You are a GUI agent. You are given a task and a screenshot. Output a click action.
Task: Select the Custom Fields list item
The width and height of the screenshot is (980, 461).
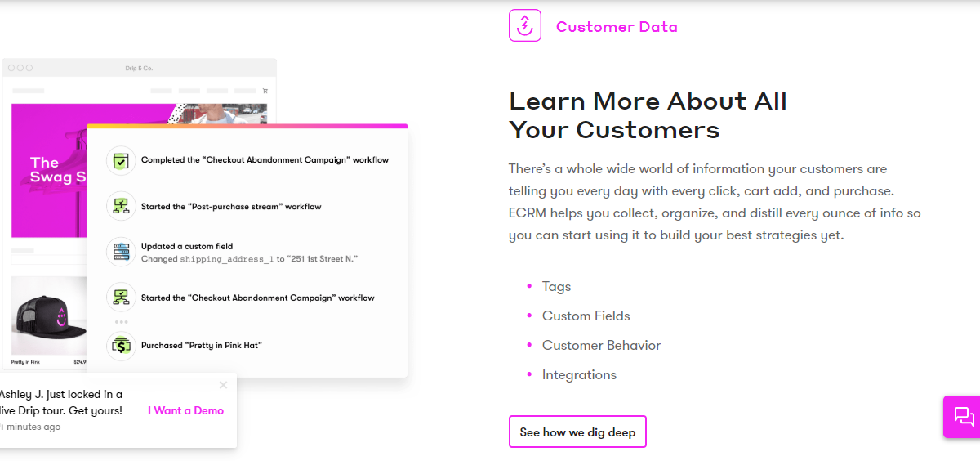click(x=586, y=316)
